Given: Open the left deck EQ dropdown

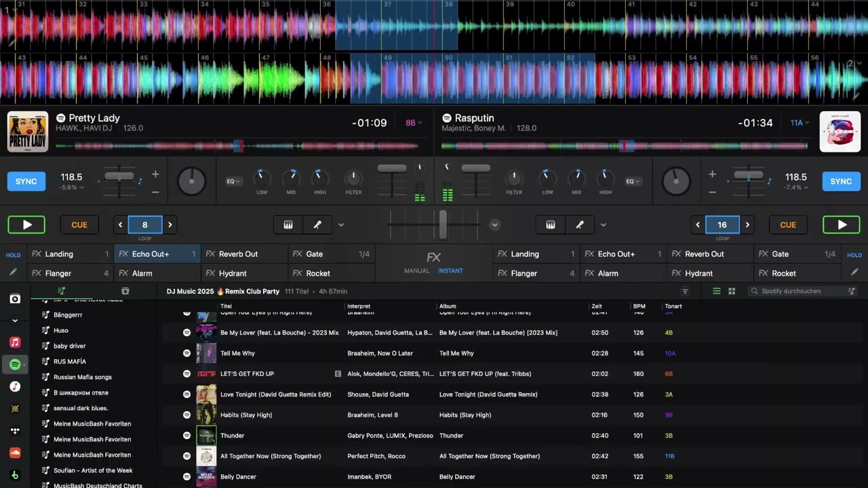Looking at the screenshot, I should pyautogui.click(x=233, y=182).
